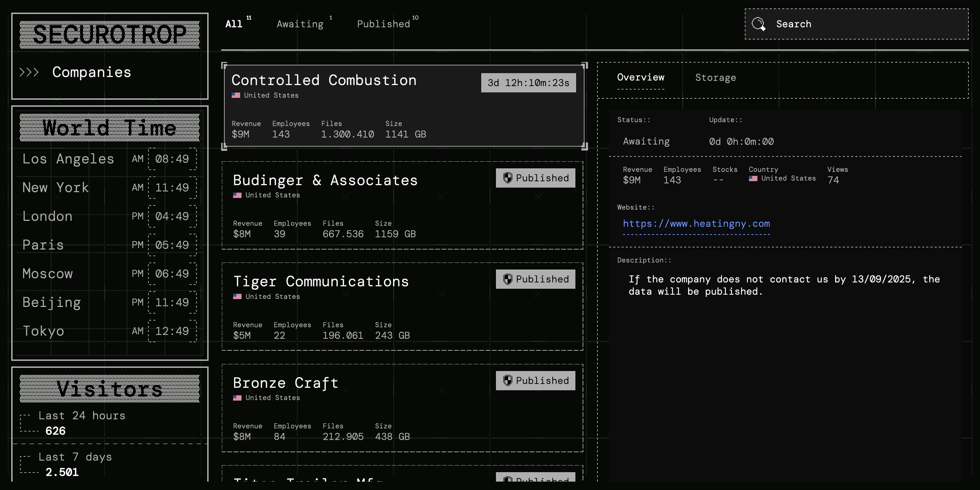Click Tiger Communications files 196.061

[343, 336]
